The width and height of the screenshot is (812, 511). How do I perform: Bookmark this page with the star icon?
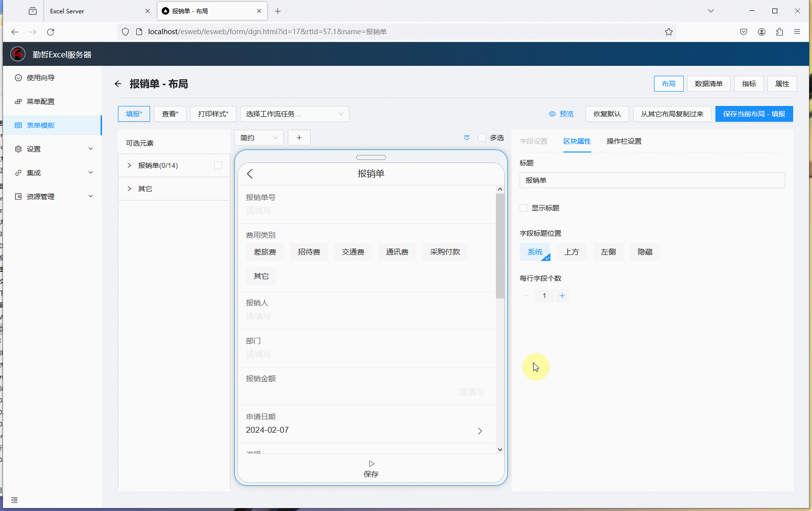coord(669,32)
